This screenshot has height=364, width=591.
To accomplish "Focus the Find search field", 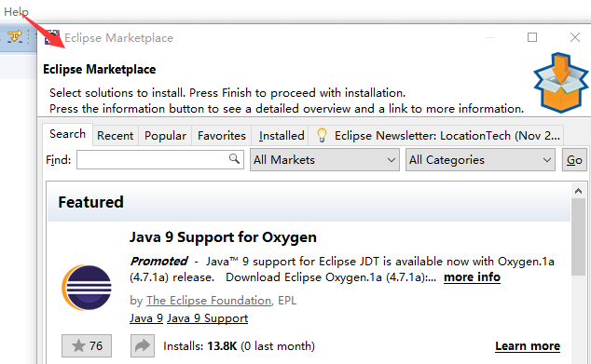I will (x=160, y=159).
